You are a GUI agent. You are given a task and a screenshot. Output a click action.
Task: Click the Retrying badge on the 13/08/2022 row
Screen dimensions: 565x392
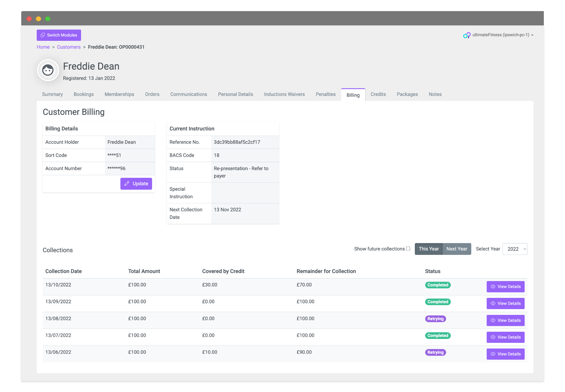click(x=436, y=319)
